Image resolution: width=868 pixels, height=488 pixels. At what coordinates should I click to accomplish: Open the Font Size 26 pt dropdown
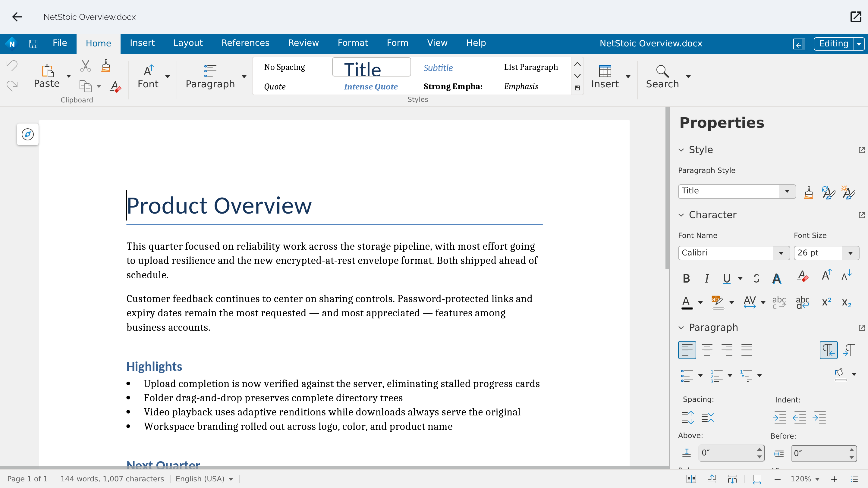(851, 253)
